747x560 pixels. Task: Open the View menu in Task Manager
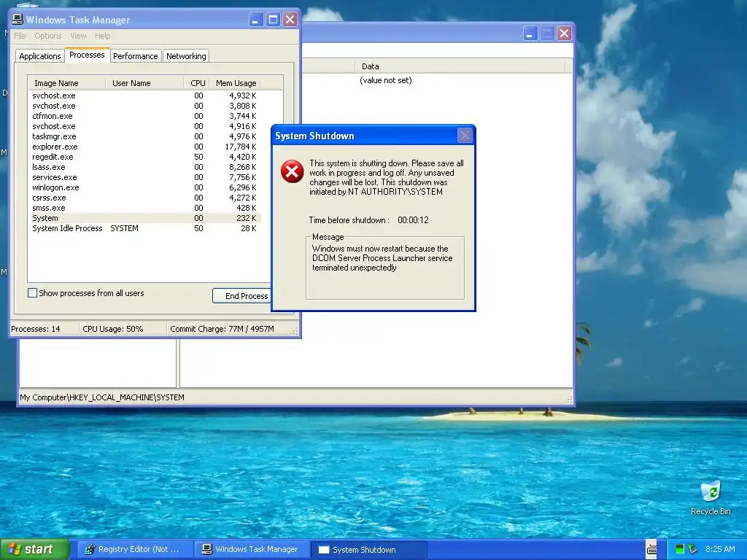coord(78,36)
